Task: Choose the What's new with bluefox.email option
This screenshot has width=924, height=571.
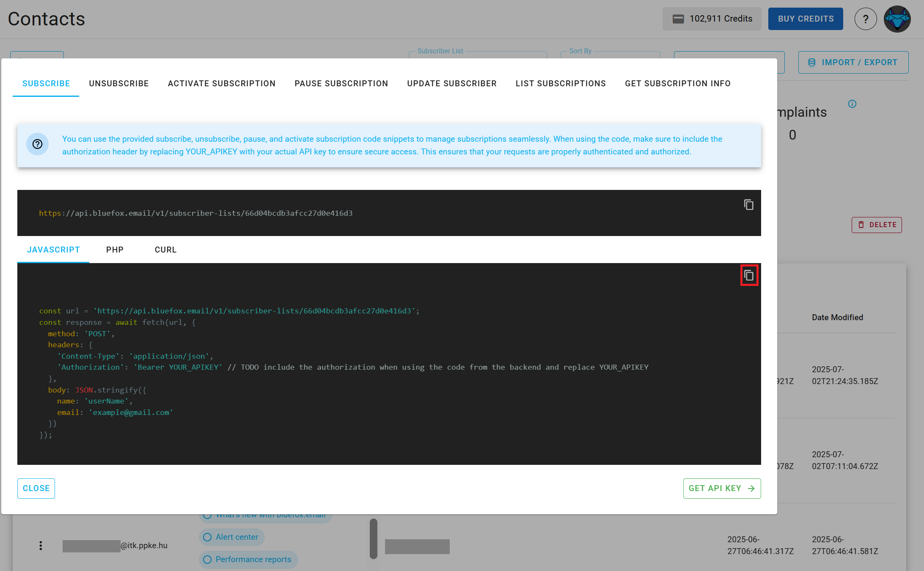Action: coord(207,515)
